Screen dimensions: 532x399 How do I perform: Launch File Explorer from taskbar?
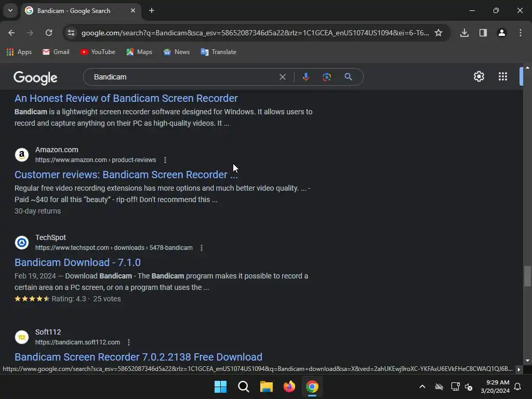click(x=267, y=387)
